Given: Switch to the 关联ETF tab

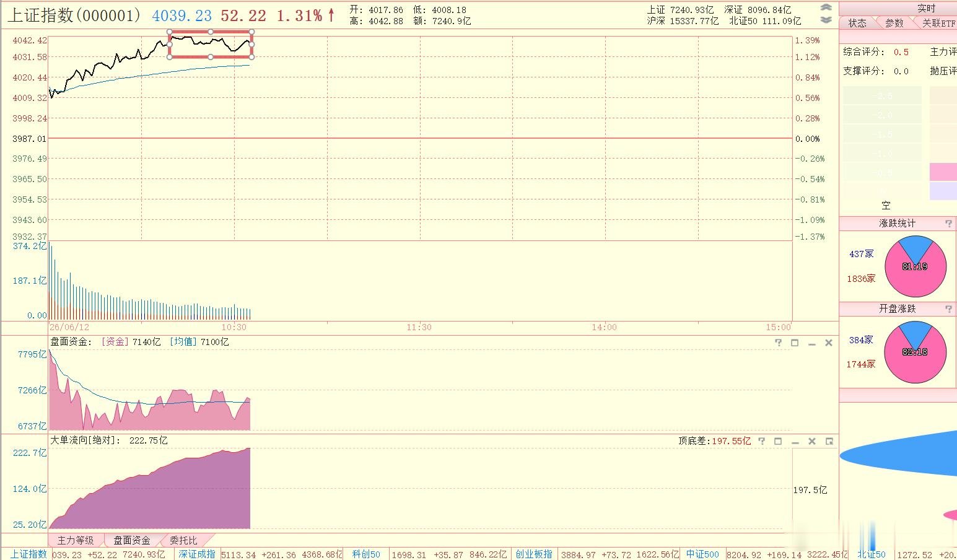Looking at the screenshot, I should tap(938, 23).
